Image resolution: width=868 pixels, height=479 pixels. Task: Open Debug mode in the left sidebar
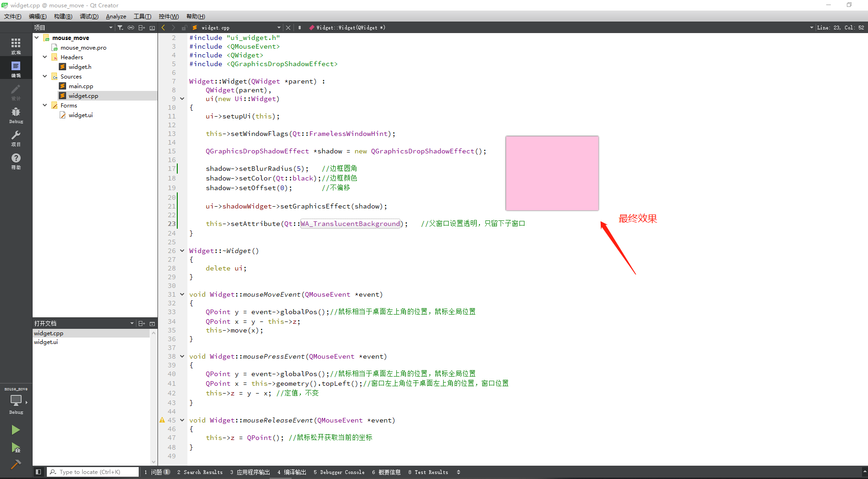click(16, 114)
